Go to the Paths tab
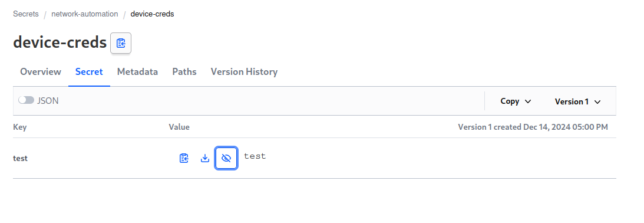Image resolution: width=644 pixels, height=223 pixels. (x=184, y=71)
